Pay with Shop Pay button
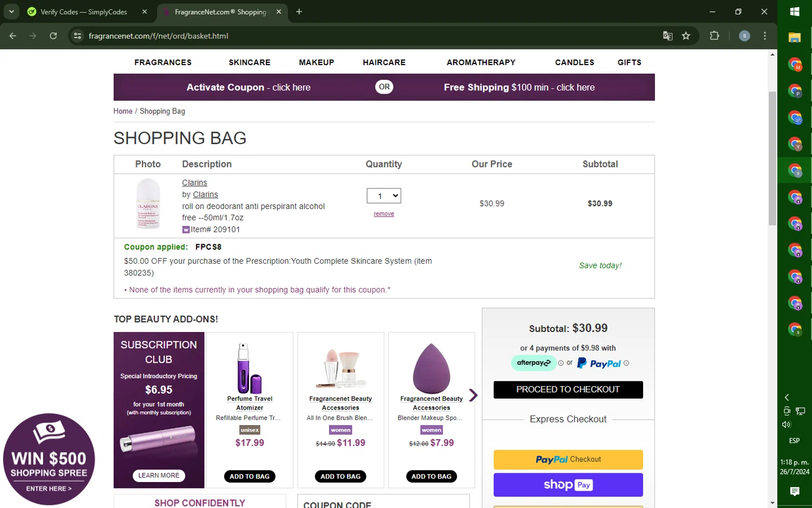The width and height of the screenshot is (812, 508). pos(568,485)
